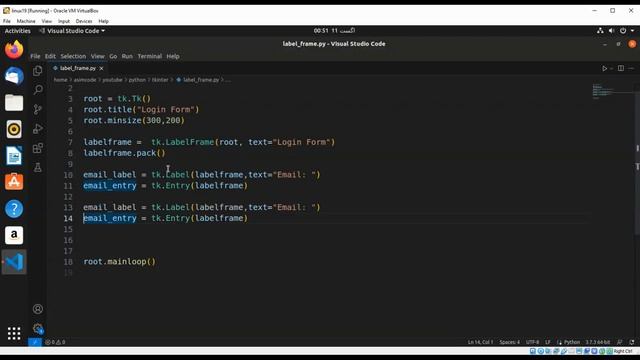Open VirtualBox Machine menu

(x=26, y=21)
